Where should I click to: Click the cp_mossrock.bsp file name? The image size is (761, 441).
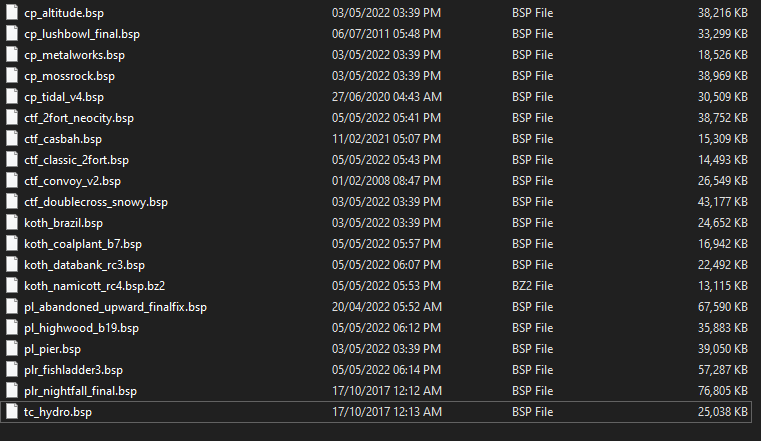click(x=69, y=76)
